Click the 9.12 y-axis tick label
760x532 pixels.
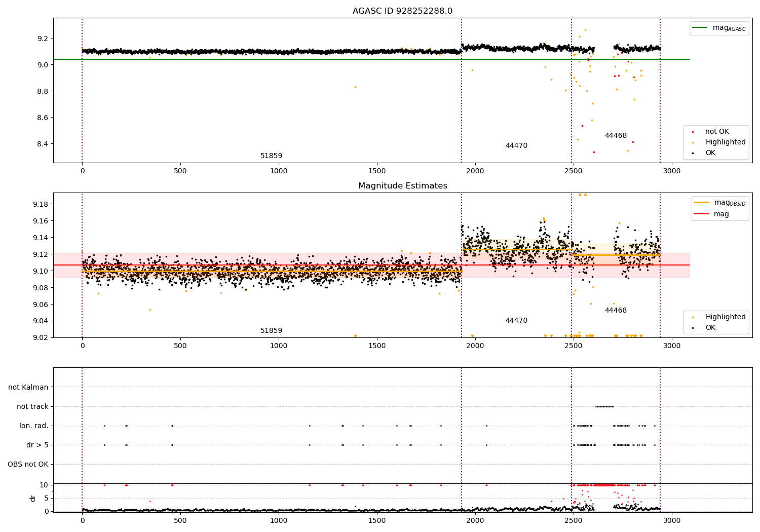(41, 254)
